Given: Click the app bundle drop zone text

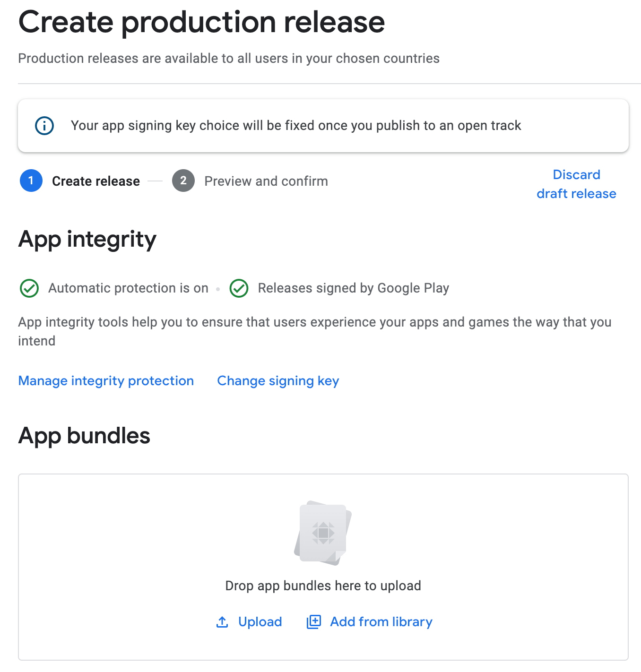Looking at the screenshot, I should 323,586.
